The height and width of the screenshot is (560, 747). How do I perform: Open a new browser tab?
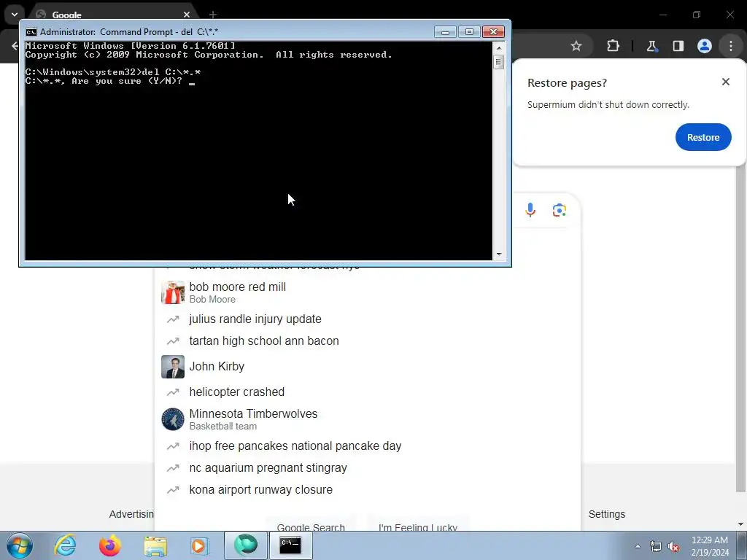coord(213,15)
